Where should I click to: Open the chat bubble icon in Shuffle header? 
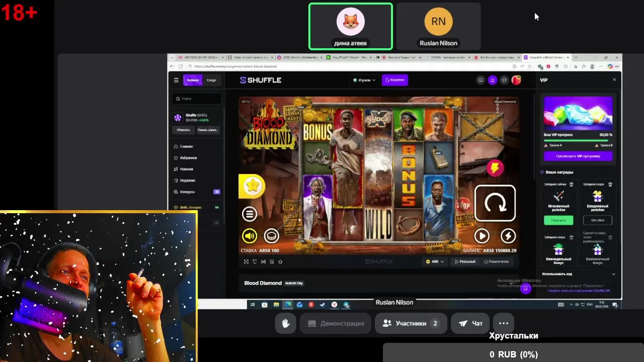pyautogui.click(x=504, y=80)
